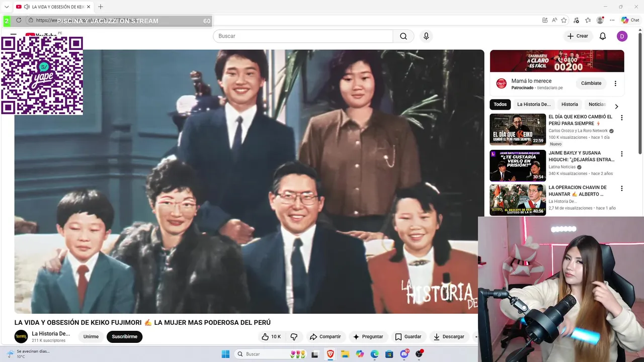The height and width of the screenshot is (362, 644).
Task: Open LA OPERACION CHAVIN DE HUANTAR thumbnail
Action: [518, 200]
